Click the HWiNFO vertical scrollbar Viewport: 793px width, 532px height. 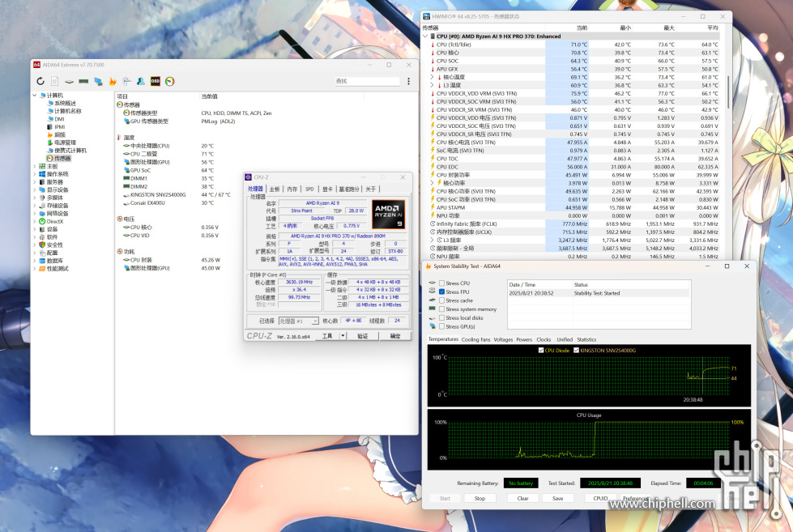[728, 92]
